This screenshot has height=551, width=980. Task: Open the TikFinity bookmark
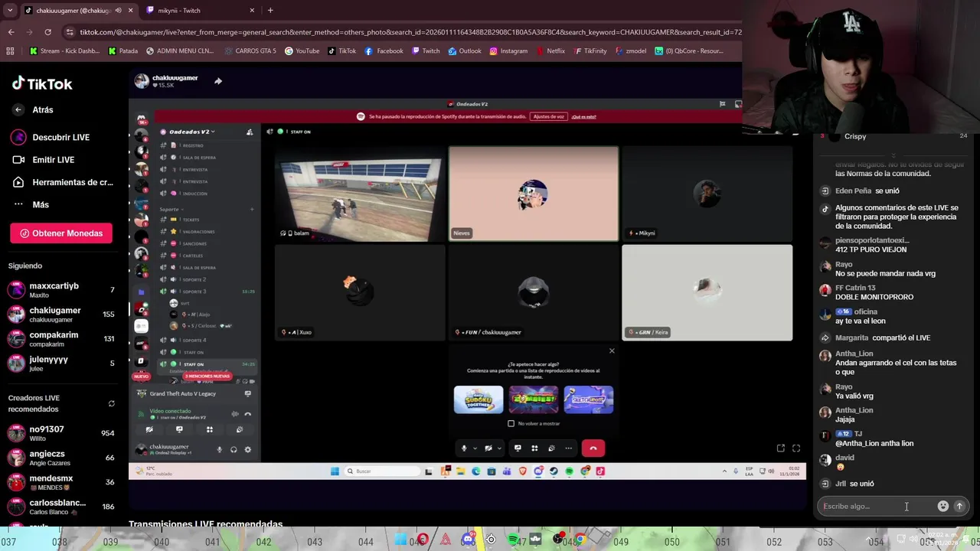(590, 51)
